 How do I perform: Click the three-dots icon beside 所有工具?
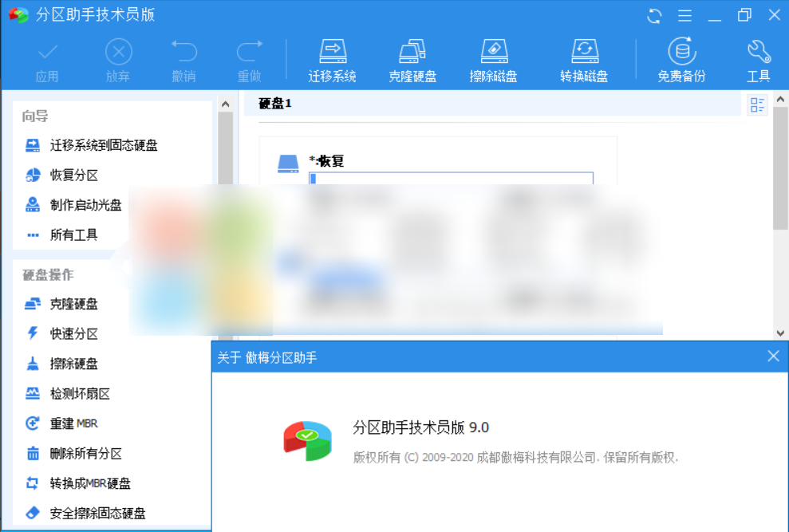coord(33,235)
